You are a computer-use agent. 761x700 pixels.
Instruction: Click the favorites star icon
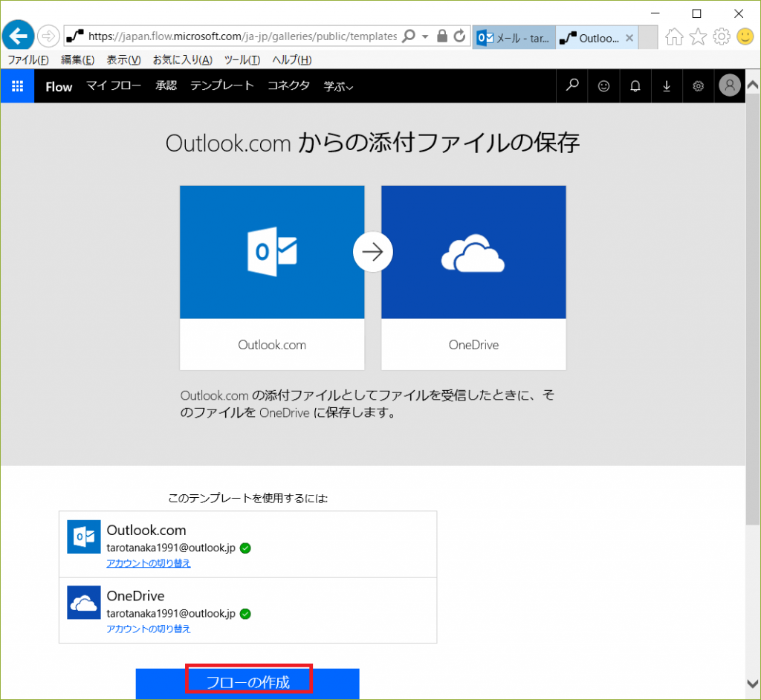tap(698, 36)
